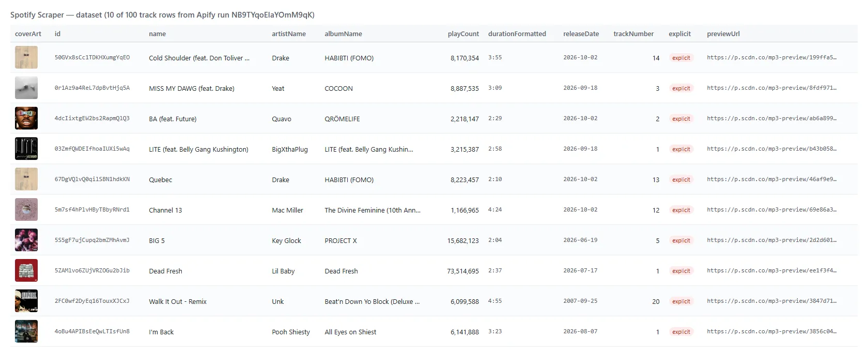Viewport: 868px width, 356px height.
Task: Open cover art thumbnail for Walk It Out row
Action: [26, 301]
